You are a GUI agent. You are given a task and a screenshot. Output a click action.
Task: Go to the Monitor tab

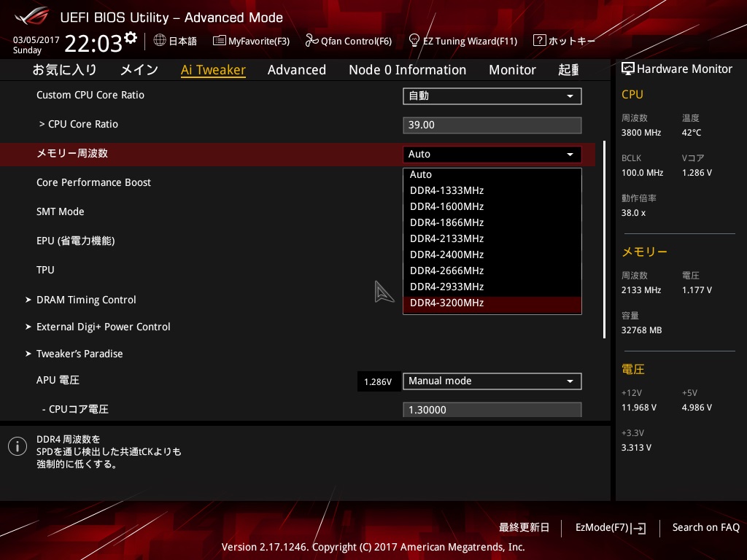[x=512, y=70]
